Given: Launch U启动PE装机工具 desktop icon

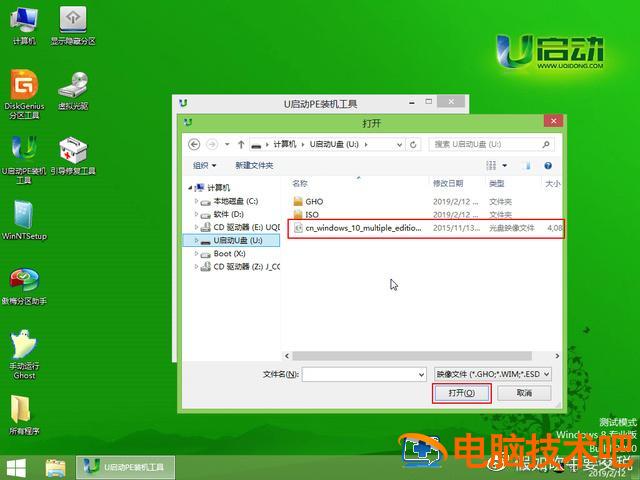Looking at the screenshot, I should point(24,159).
